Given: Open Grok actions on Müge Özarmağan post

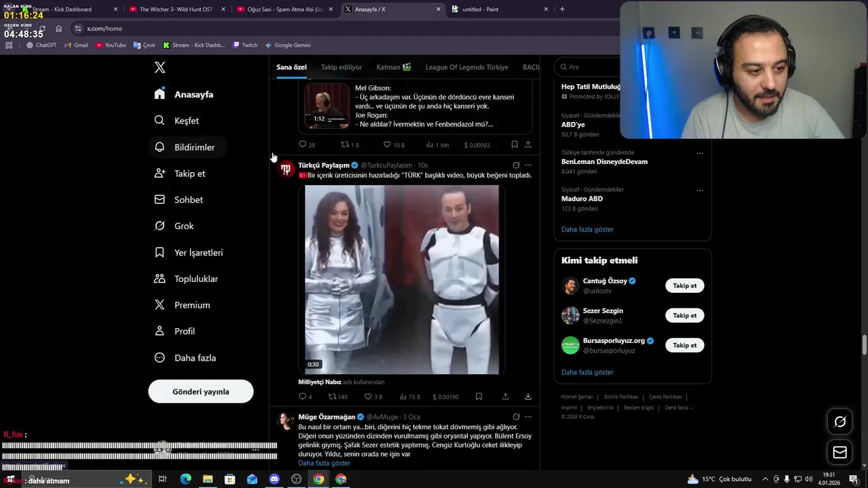Looking at the screenshot, I should [x=516, y=417].
